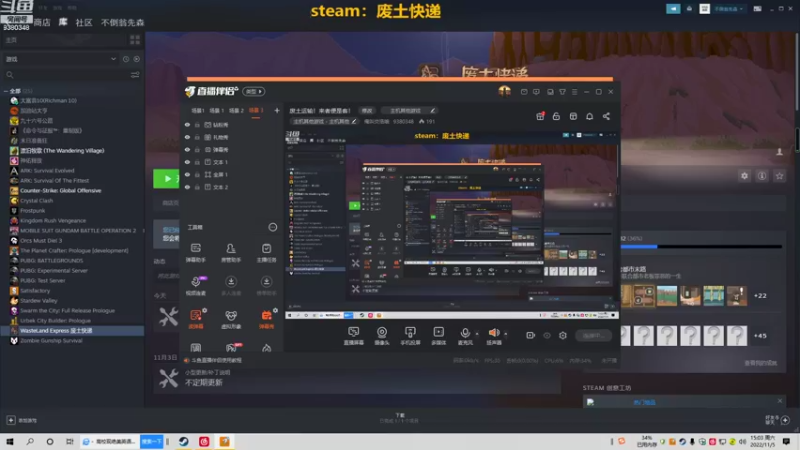Viewport: 800px width, 450px height.
Task: Click the notification bell in streaming app
Action: (x=589, y=116)
